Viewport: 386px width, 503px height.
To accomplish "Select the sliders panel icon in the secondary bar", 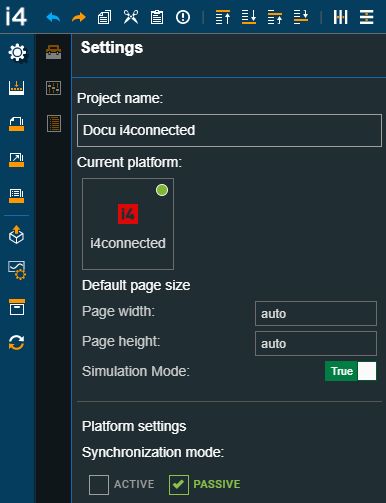I will click(x=53, y=88).
